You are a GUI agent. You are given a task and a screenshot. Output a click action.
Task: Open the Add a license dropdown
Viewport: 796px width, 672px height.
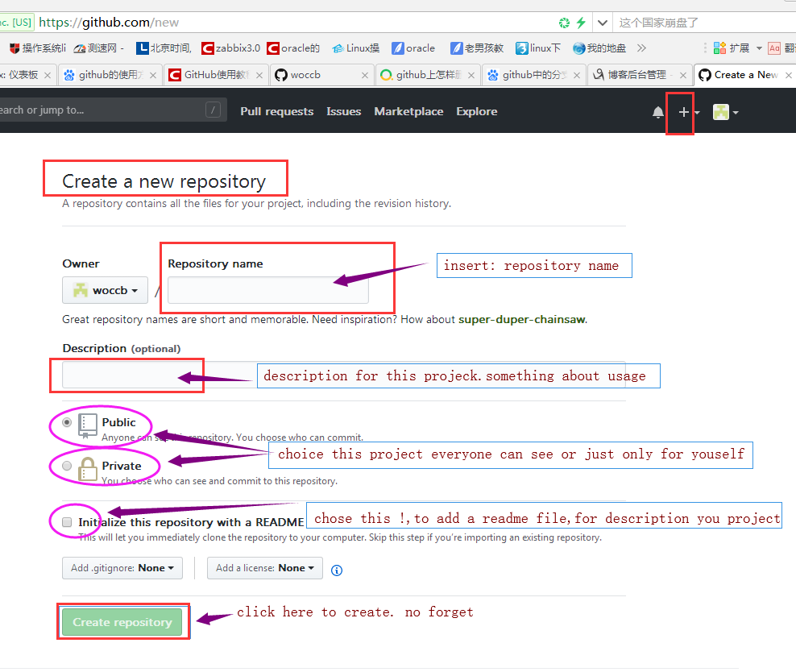265,568
